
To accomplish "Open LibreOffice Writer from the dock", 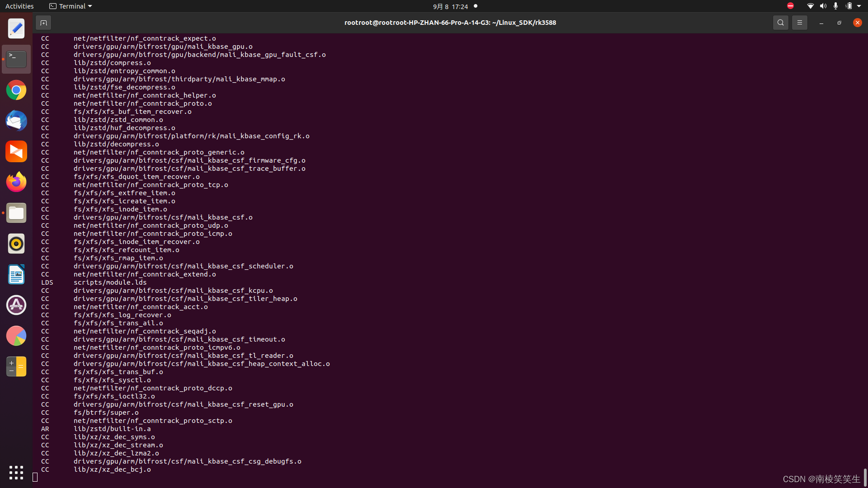I will coord(16,274).
